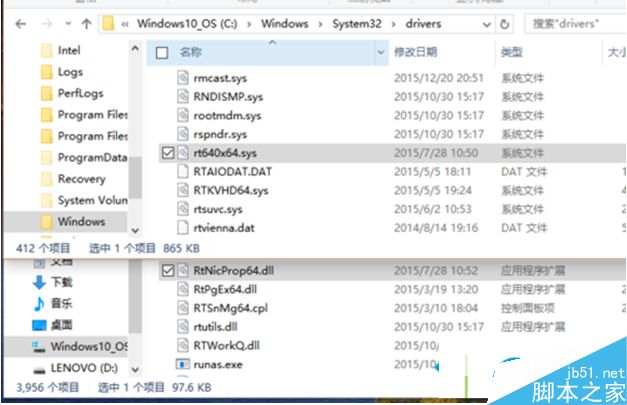Click rootmdm.sys file icon

tap(183, 115)
